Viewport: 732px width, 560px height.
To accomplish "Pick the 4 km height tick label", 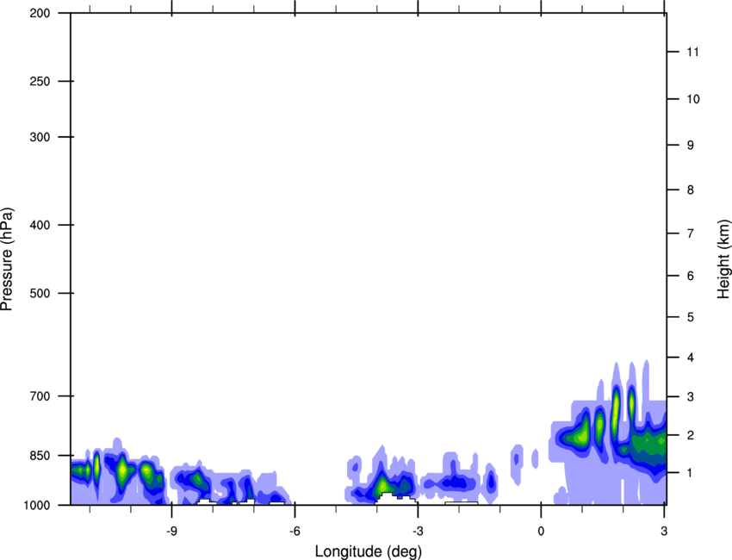I will pyautogui.click(x=691, y=358).
